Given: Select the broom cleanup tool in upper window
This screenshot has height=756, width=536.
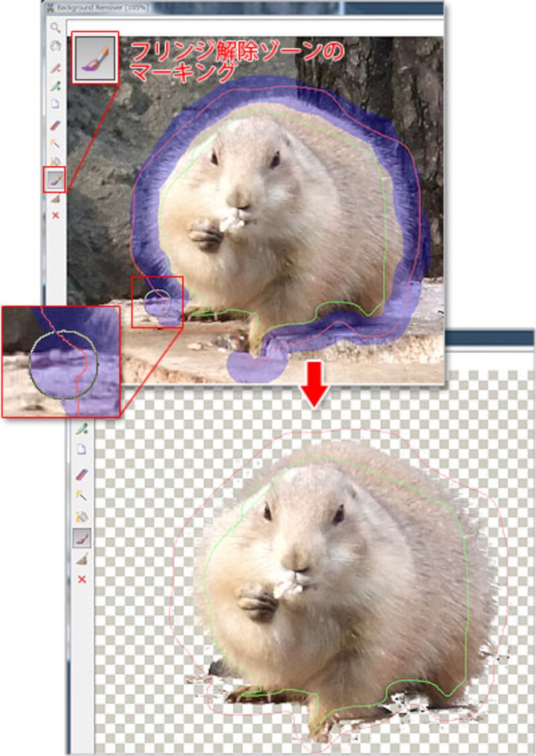Looking at the screenshot, I should click(x=56, y=198).
